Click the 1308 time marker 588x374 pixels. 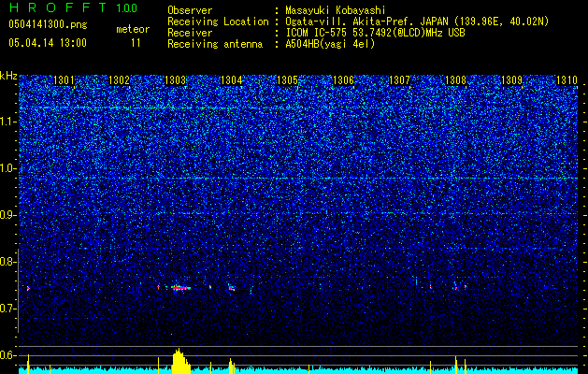(455, 80)
